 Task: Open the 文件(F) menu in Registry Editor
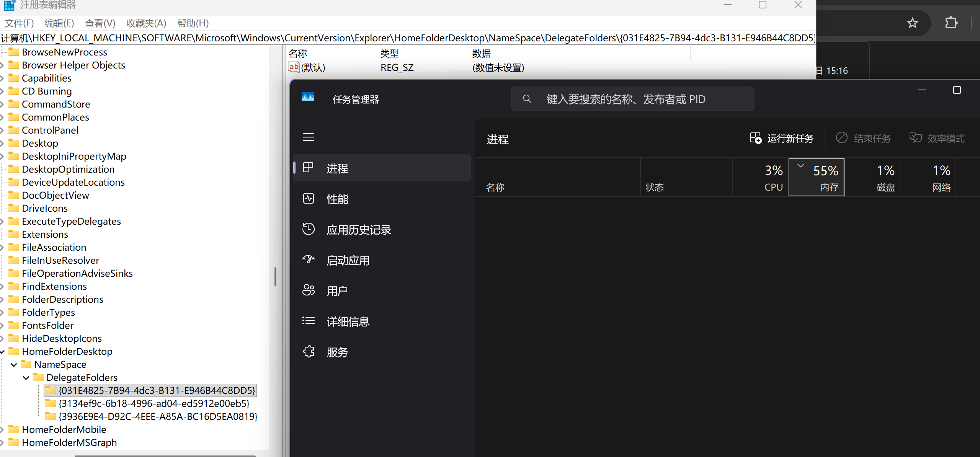(x=18, y=23)
